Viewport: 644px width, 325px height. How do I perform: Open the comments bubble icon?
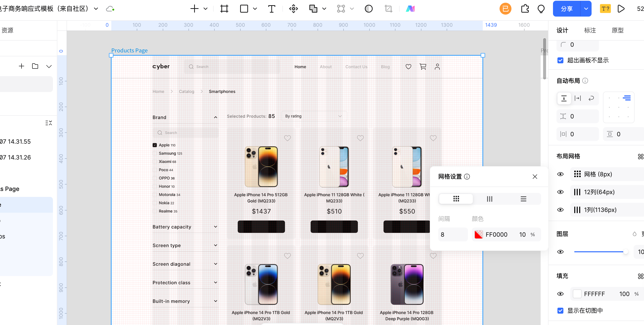pyautogui.click(x=541, y=9)
